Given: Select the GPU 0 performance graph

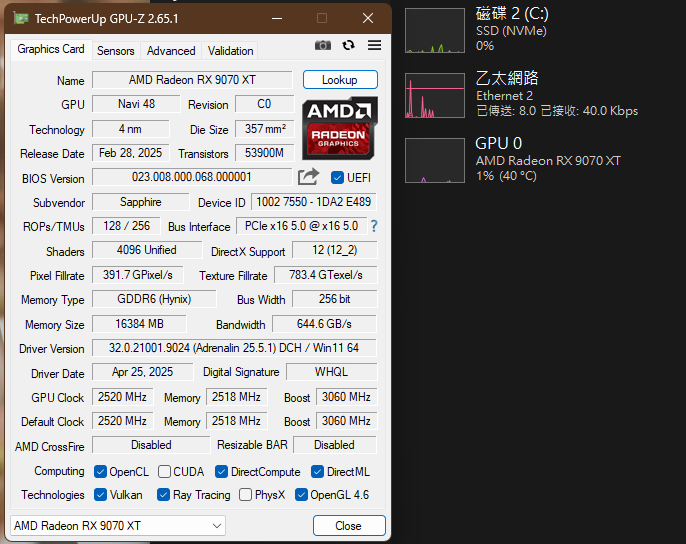Looking at the screenshot, I should point(435,160).
